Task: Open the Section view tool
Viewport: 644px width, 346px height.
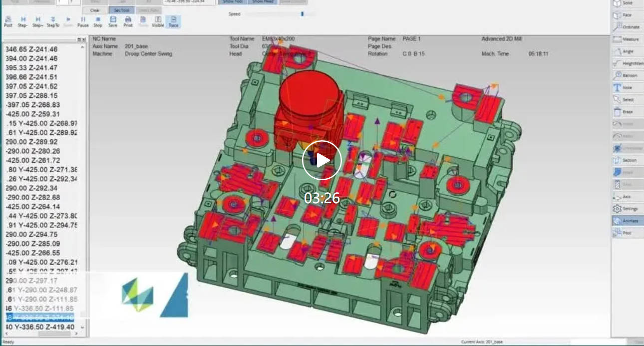Action: pos(627,160)
